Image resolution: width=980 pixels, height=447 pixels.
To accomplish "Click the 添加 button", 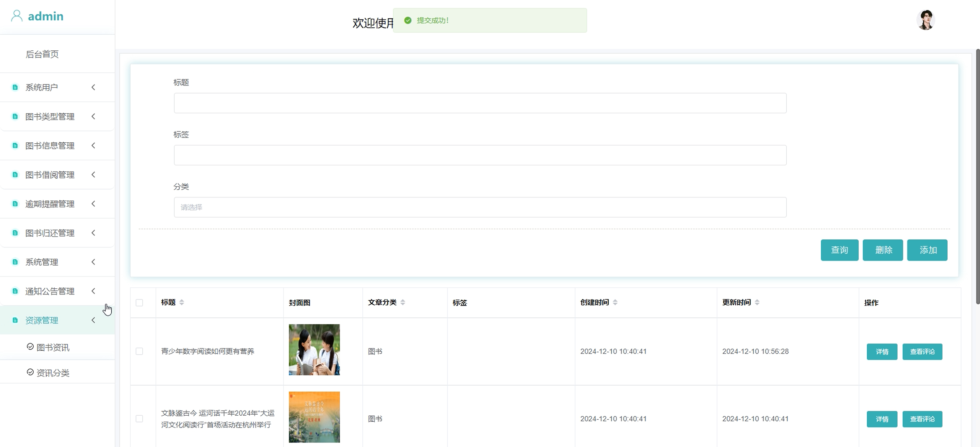I will point(927,250).
